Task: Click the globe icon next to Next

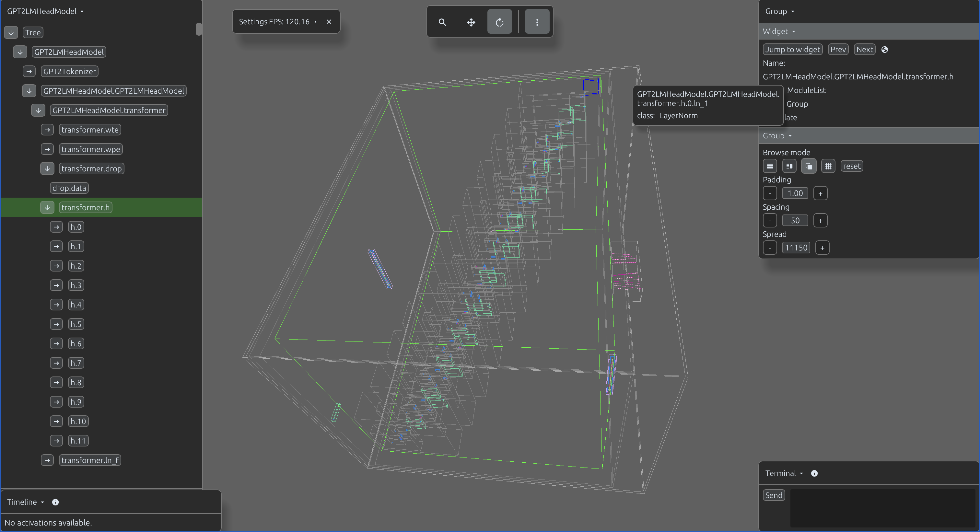Action: (884, 50)
